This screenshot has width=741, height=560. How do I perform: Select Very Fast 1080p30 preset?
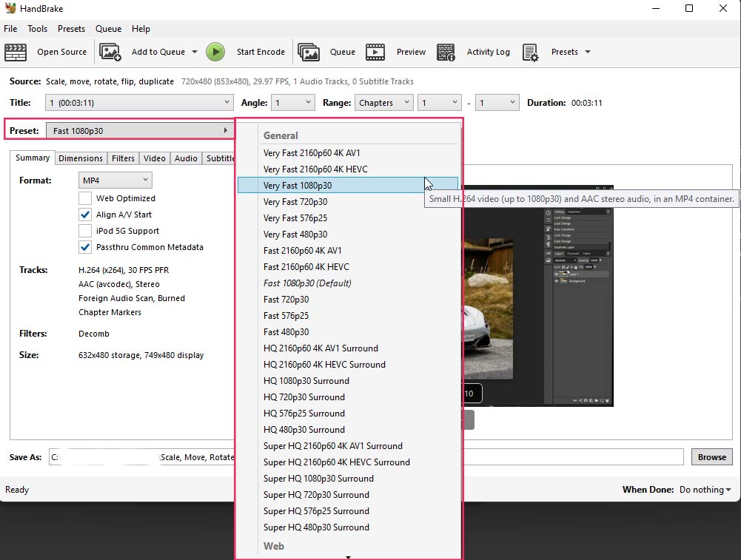348,185
